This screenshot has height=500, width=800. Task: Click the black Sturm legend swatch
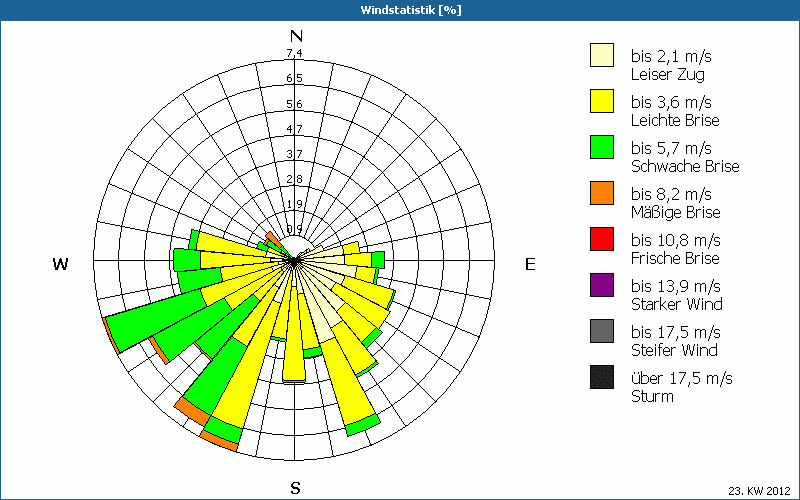(x=602, y=377)
